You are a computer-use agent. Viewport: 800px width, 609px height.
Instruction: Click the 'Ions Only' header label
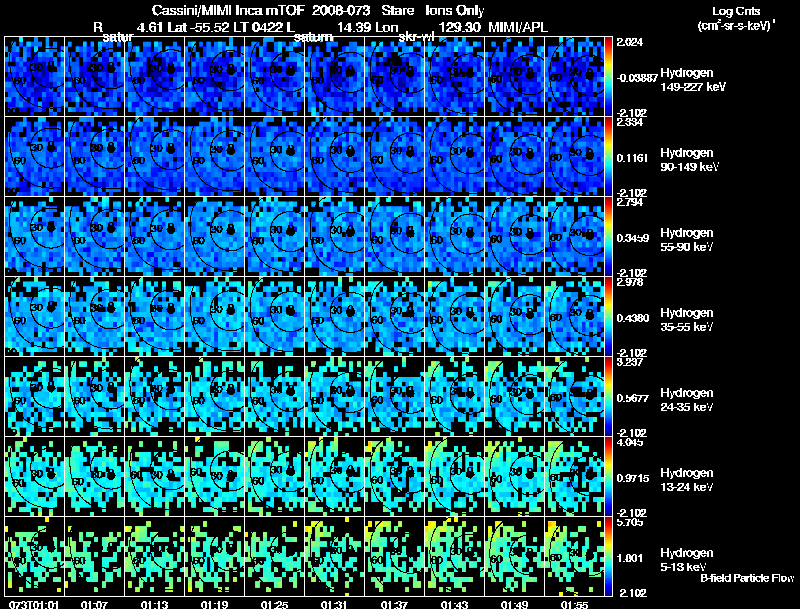[455, 10]
